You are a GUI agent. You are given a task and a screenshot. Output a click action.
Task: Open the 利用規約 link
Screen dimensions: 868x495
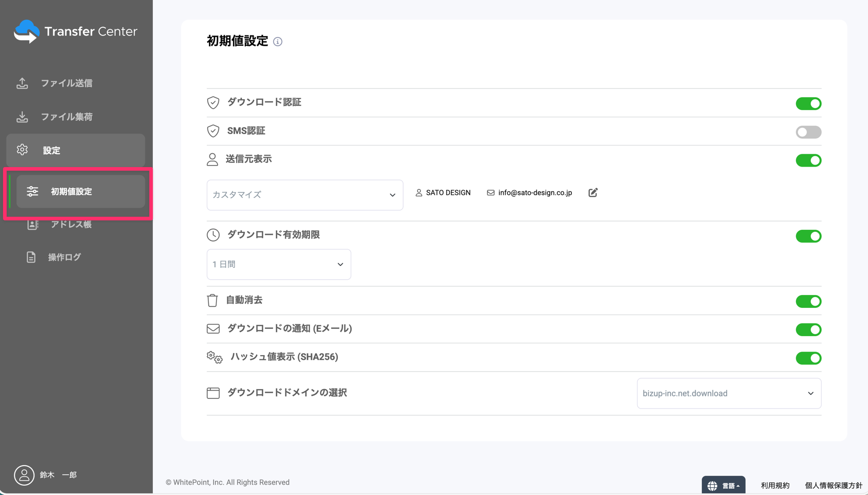(x=775, y=485)
